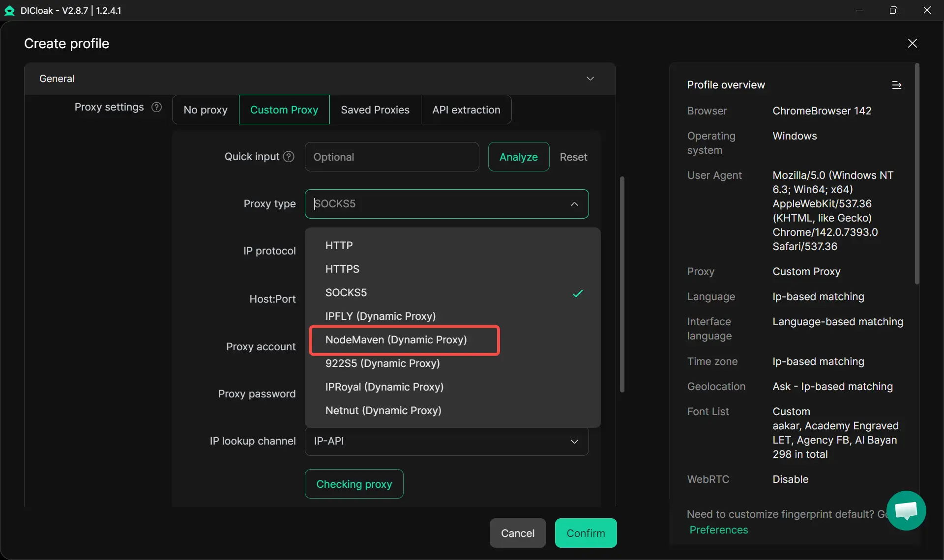
Task: Click the SOCKS5 selected checkmark
Action: tap(578, 293)
